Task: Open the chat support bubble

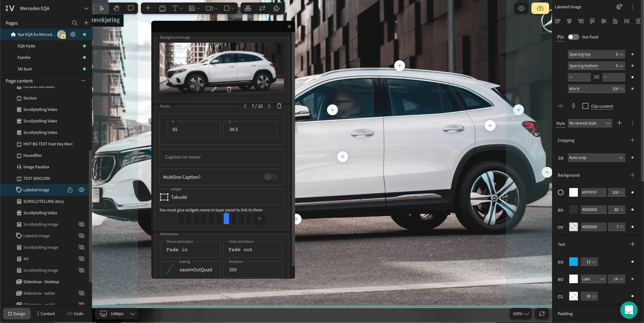Action: click(x=629, y=310)
